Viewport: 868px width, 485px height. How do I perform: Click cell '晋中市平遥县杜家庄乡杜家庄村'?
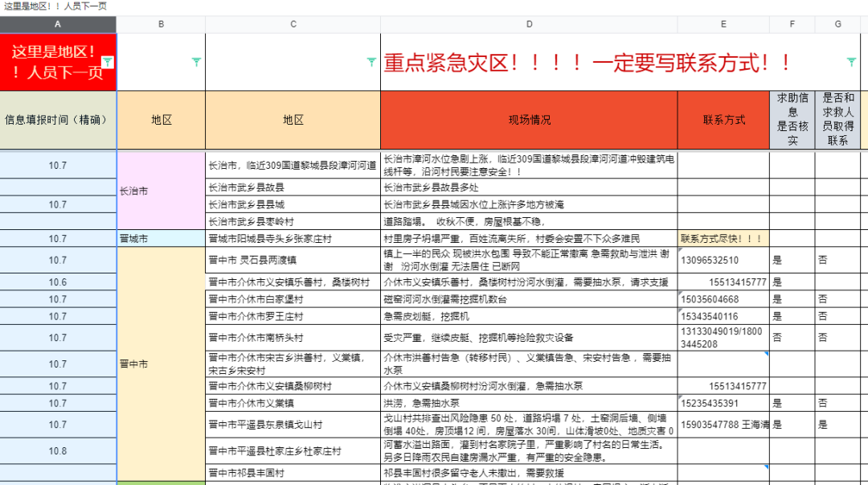(293, 451)
